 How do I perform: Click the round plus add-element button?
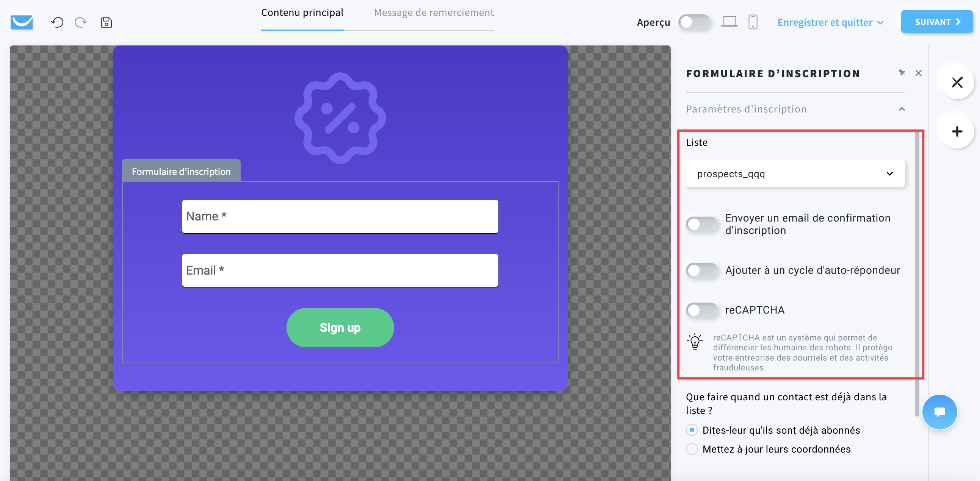pos(957,131)
